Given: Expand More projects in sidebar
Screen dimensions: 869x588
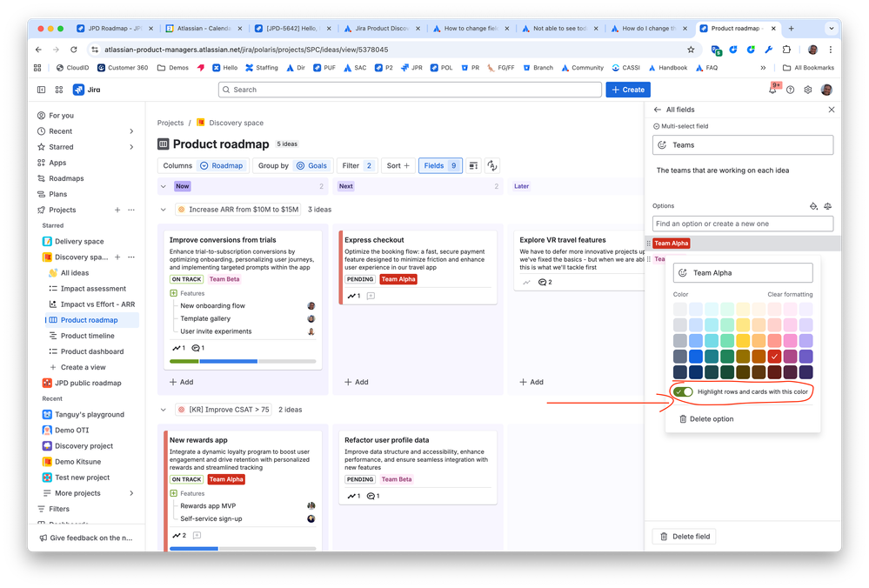Looking at the screenshot, I should click(131, 493).
